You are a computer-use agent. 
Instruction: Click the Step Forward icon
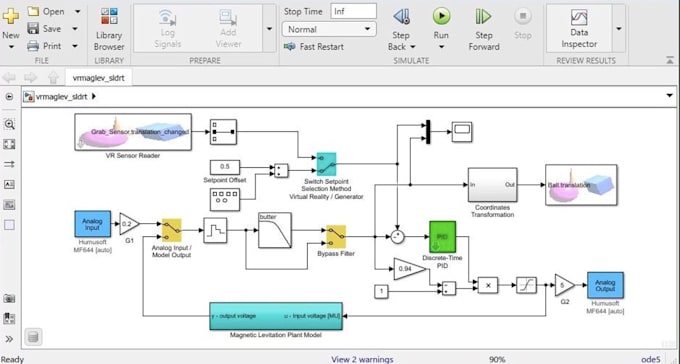(x=484, y=17)
